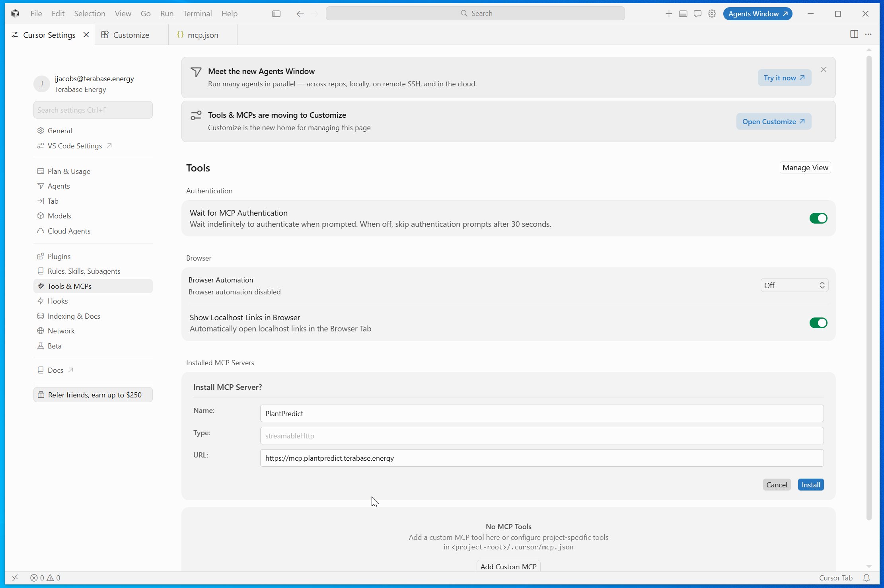This screenshot has width=884, height=588.
Task: Click the Manage View button
Action: 805,167
